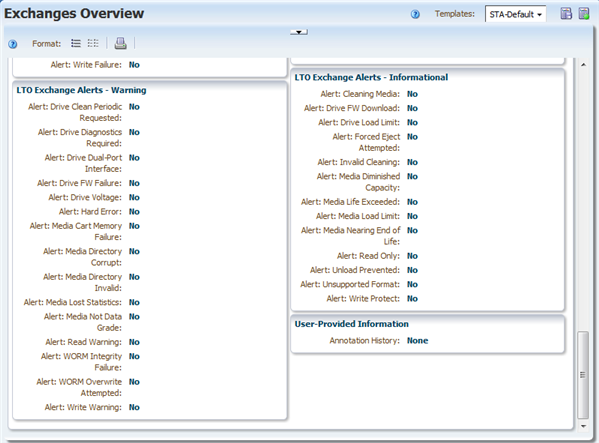Select the LTO Exchange Alerts - Informational heading
Screen dimensions: 599x443
coord(371,78)
